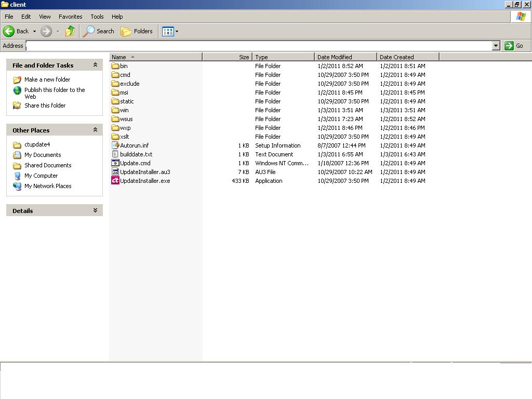Select the Update.cmd file name
Viewport: 532px width, 399px height.
click(135, 163)
